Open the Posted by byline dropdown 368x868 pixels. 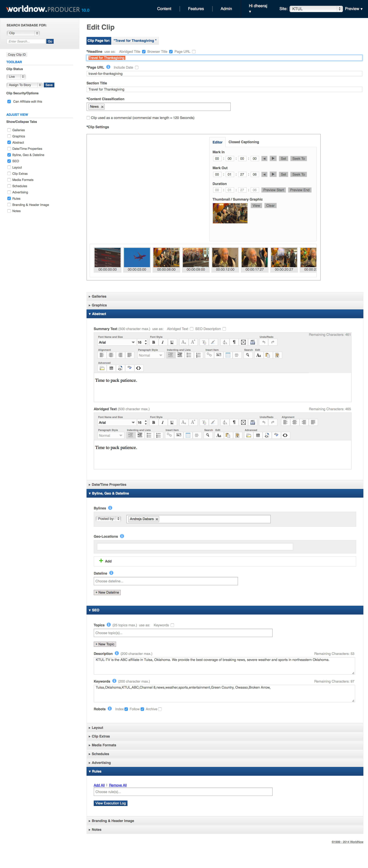(108, 519)
